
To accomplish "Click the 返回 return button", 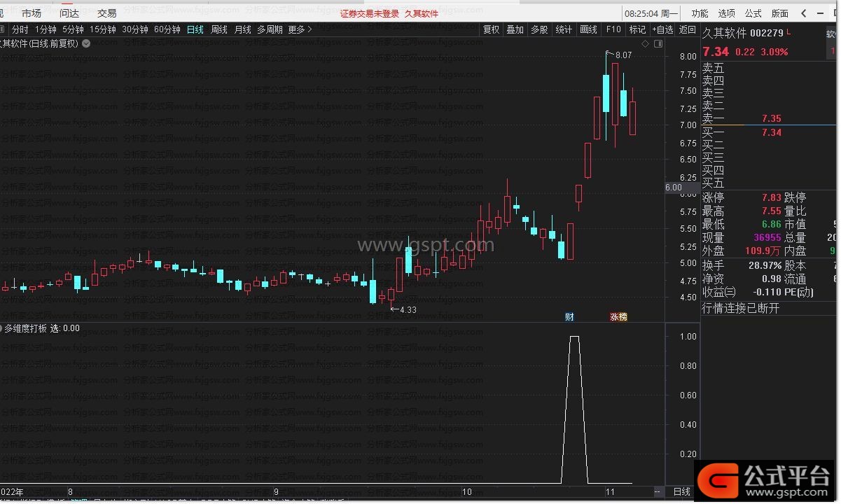I will pos(688,29).
